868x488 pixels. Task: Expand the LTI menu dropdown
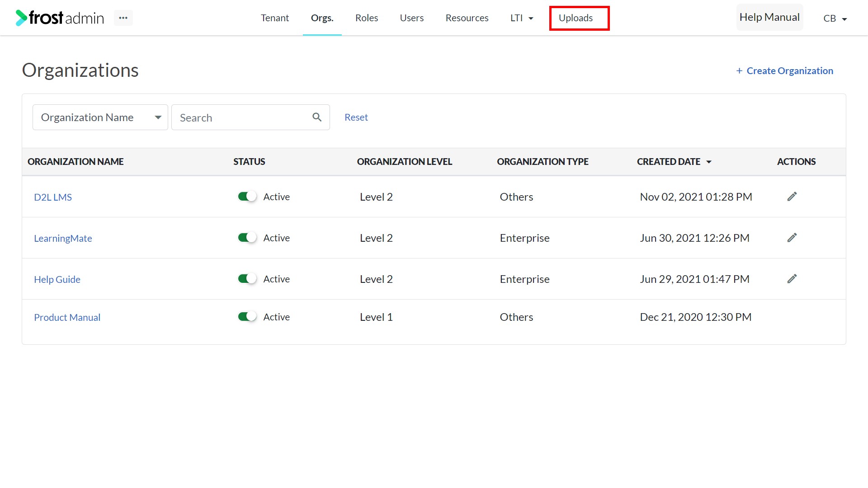pos(522,18)
